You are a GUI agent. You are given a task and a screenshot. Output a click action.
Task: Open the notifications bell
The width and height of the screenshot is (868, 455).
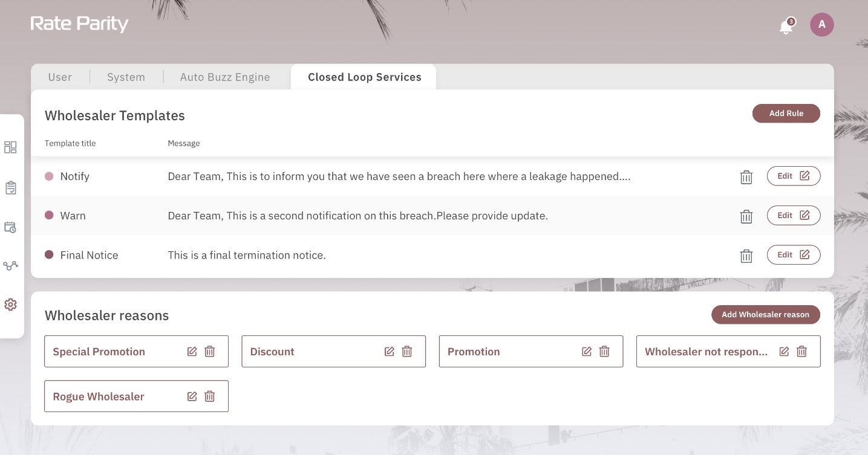[x=786, y=27]
